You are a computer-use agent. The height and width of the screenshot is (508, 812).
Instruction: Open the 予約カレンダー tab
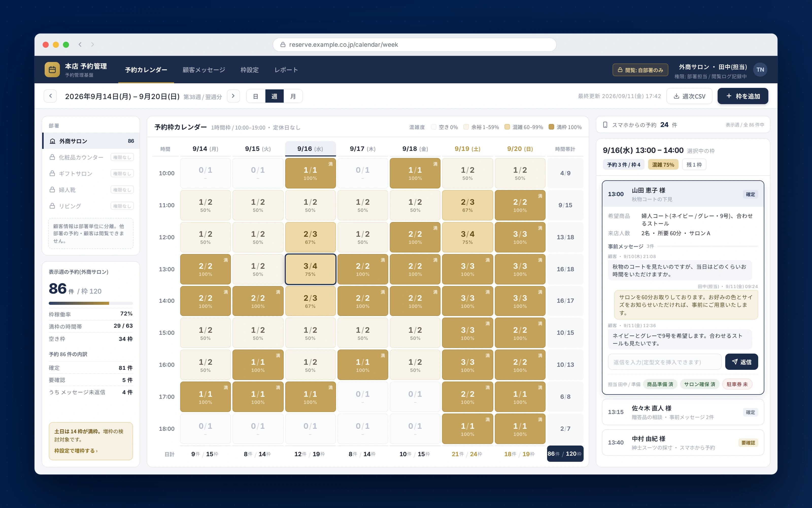point(146,70)
